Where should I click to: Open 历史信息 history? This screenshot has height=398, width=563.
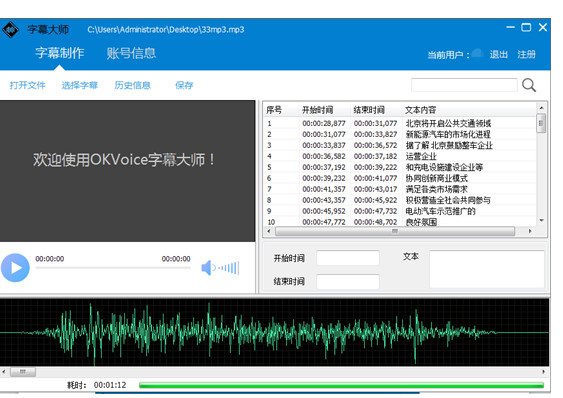coord(132,85)
